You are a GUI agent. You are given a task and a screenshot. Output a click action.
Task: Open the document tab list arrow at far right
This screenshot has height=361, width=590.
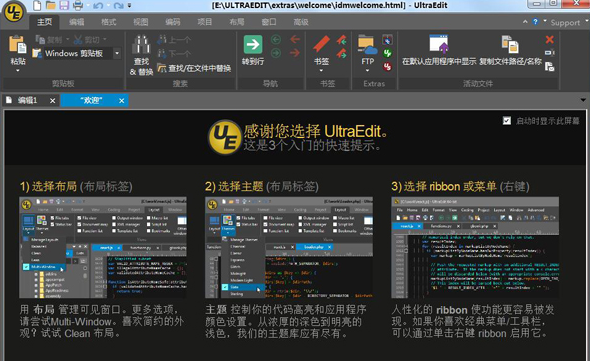click(583, 100)
